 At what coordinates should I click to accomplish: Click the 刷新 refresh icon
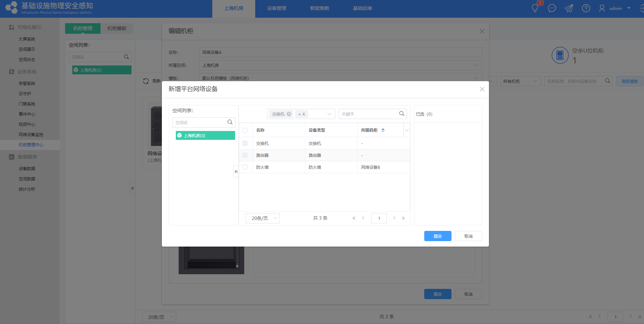point(146,81)
